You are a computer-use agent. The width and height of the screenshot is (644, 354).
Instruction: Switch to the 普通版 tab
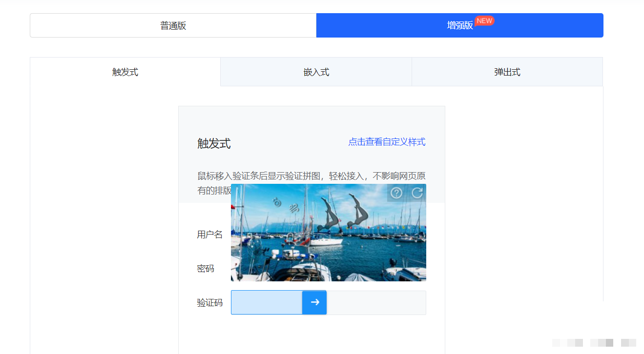click(173, 25)
